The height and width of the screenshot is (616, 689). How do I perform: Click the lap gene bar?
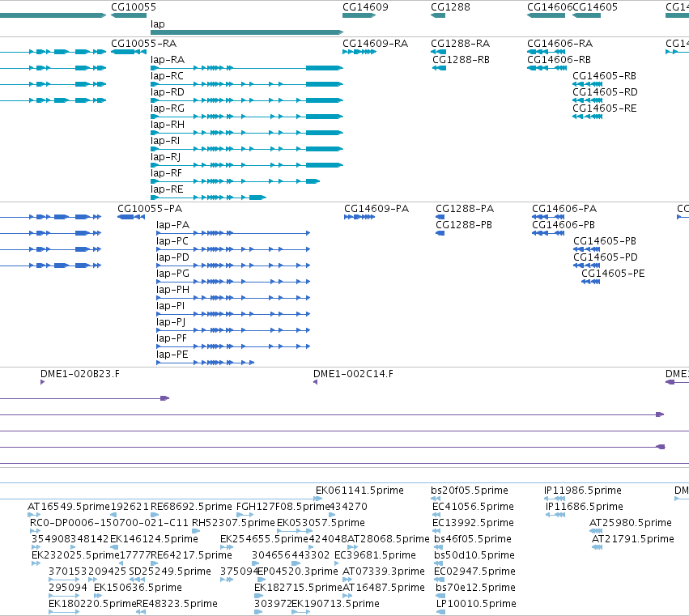tap(246, 32)
